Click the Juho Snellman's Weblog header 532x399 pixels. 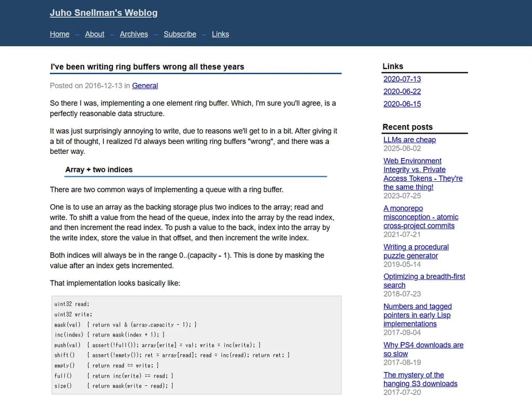tap(103, 12)
